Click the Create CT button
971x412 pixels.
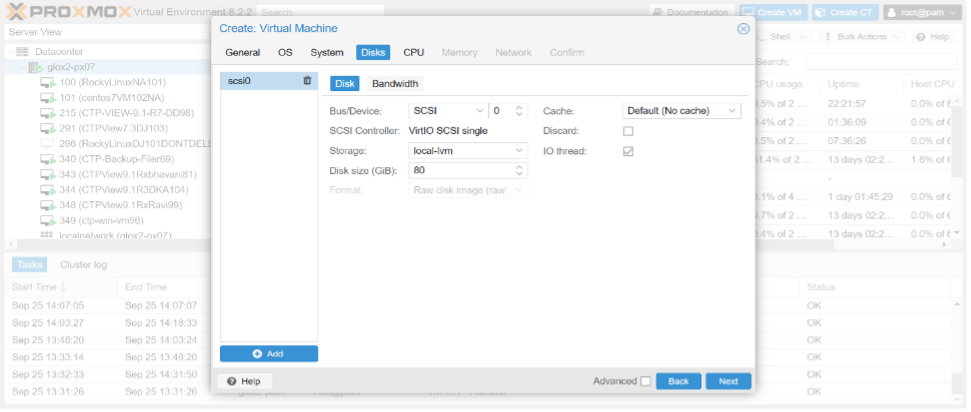(x=845, y=12)
